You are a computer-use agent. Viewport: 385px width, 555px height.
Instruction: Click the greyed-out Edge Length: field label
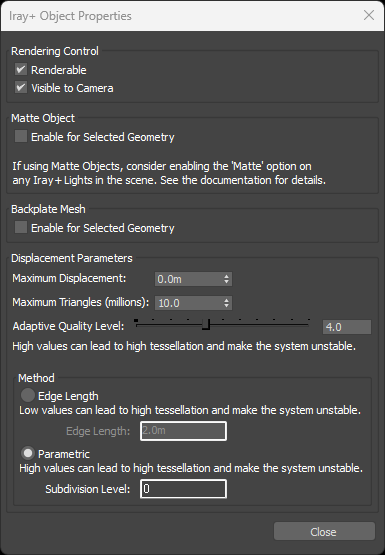pos(98,431)
